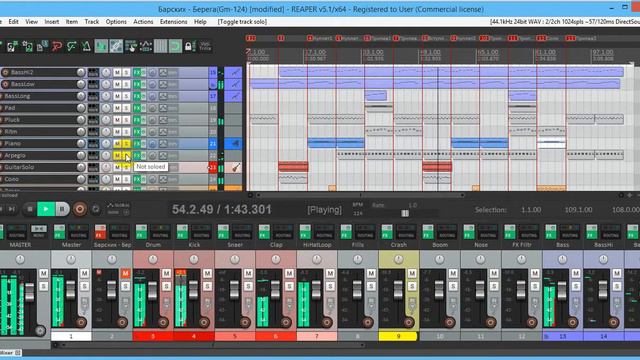Click the Record transport button
Viewport: 640px width, 360px height.
click(x=80, y=209)
